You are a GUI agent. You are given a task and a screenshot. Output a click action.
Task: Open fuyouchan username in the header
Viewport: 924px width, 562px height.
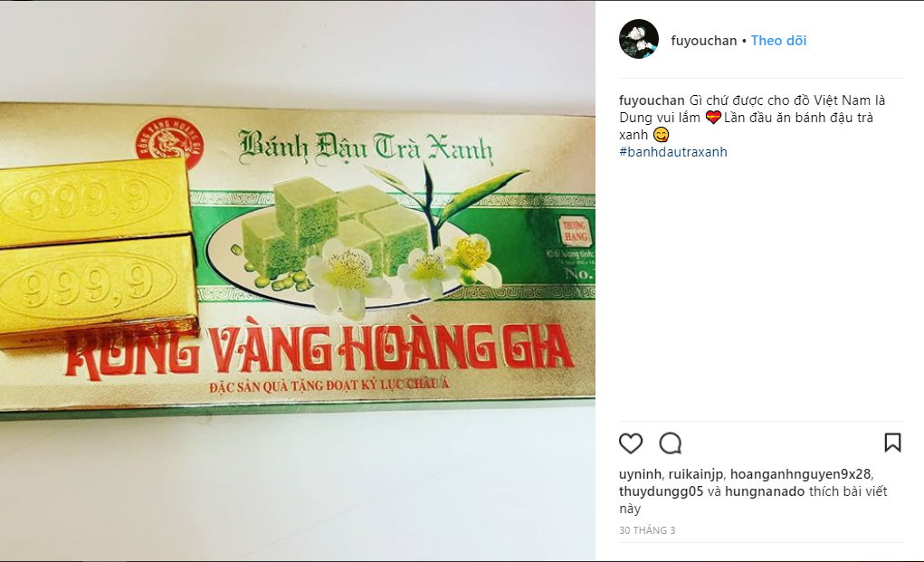tap(703, 41)
